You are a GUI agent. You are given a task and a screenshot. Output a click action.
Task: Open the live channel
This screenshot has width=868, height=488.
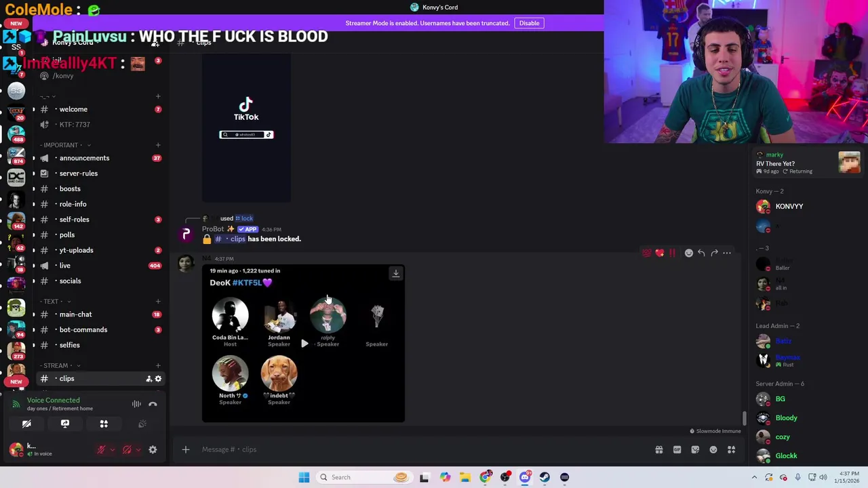[x=98, y=266]
